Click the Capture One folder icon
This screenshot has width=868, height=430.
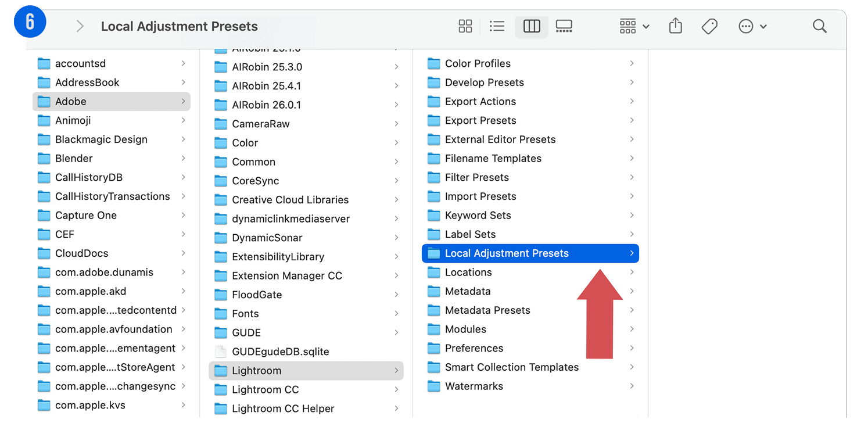click(44, 216)
